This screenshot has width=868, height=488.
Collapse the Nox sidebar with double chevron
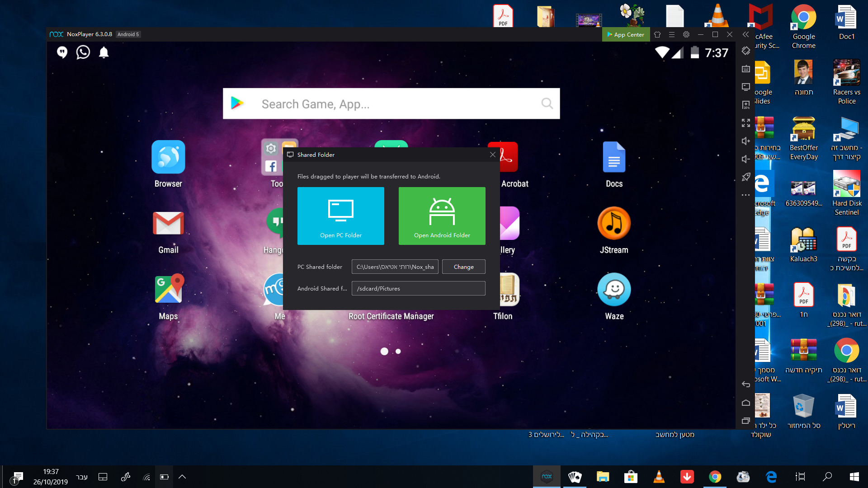pyautogui.click(x=746, y=34)
